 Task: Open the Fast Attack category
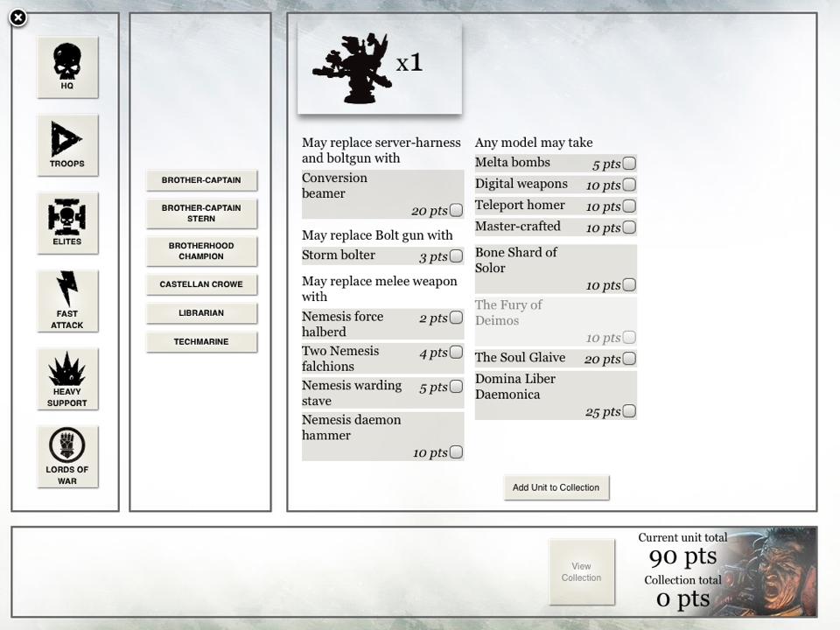(x=67, y=301)
